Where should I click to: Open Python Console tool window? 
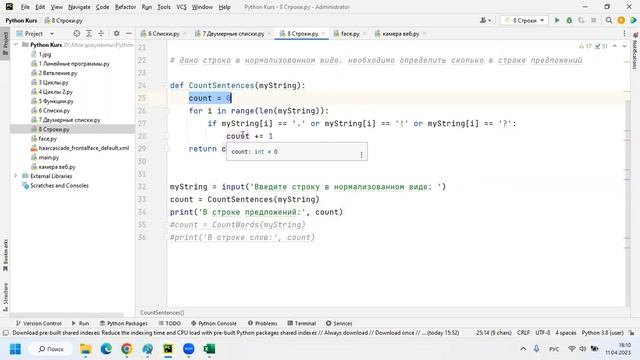point(214,323)
